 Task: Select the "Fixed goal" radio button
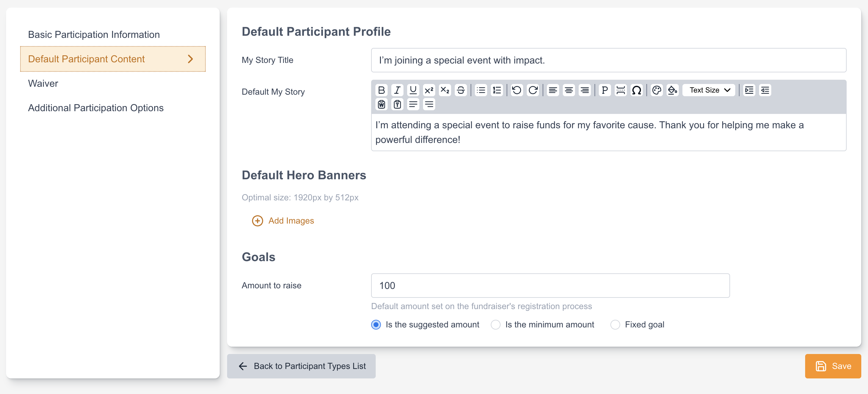(615, 324)
